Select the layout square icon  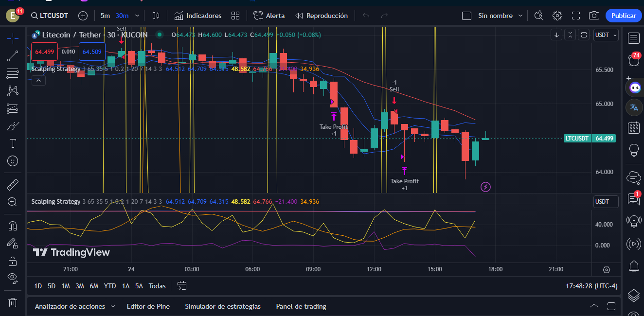tap(466, 16)
